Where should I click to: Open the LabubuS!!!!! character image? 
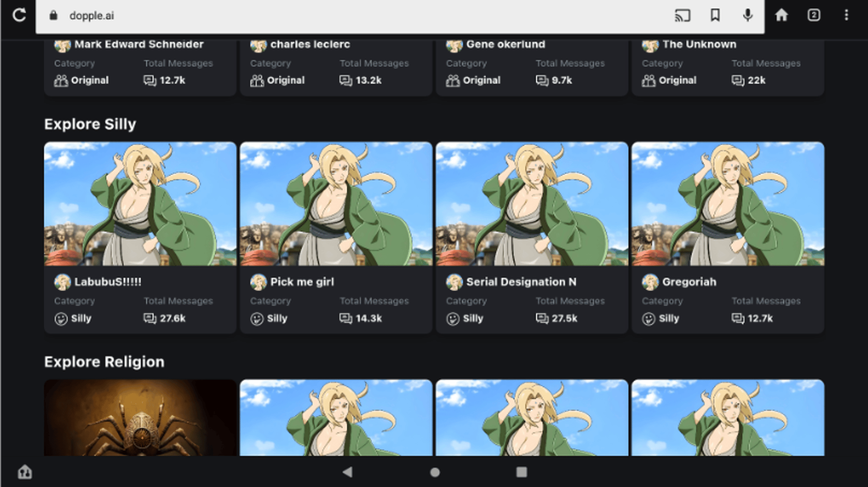140,204
